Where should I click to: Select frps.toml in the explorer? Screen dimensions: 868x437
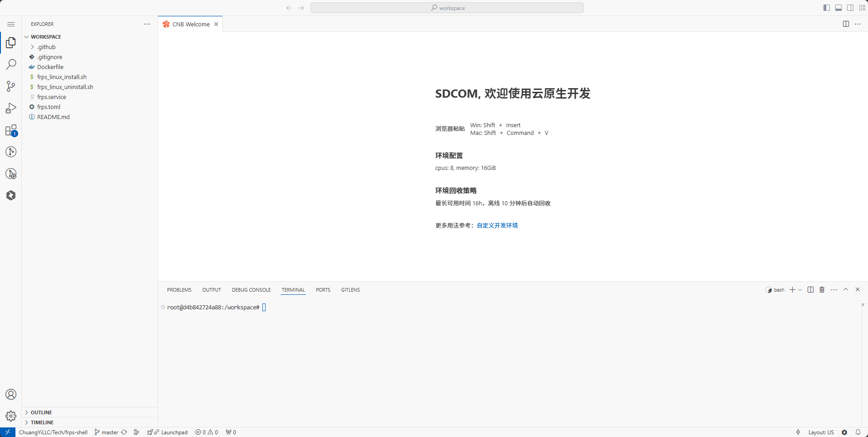48,106
